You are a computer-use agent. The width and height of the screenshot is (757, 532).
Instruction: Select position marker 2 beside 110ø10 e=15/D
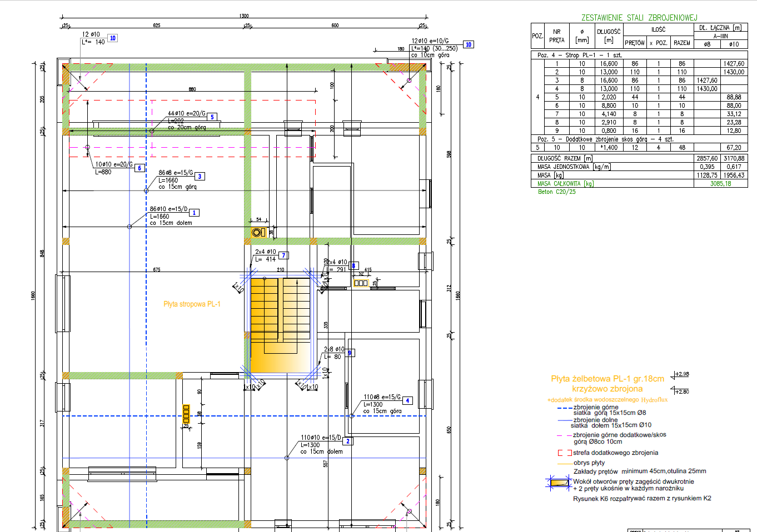(x=348, y=441)
